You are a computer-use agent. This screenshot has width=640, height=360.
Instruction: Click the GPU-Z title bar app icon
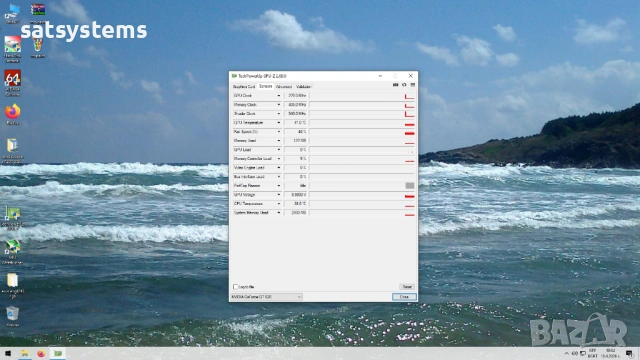point(234,76)
